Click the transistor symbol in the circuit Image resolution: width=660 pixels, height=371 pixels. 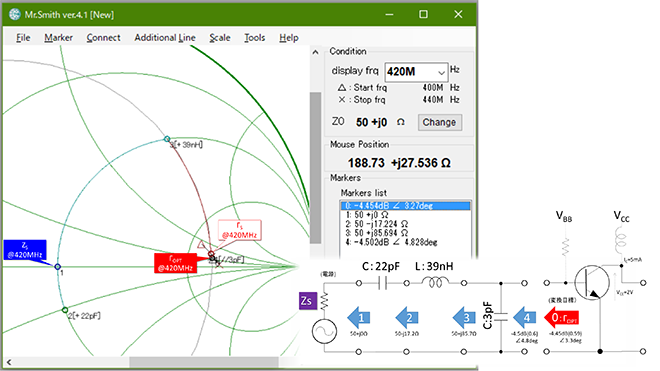click(592, 282)
